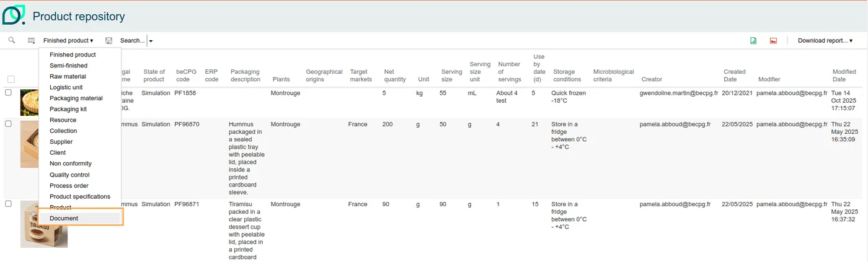The image size is (868, 262).
Task: Click the green Excel export icon
Action: click(x=753, y=41)
